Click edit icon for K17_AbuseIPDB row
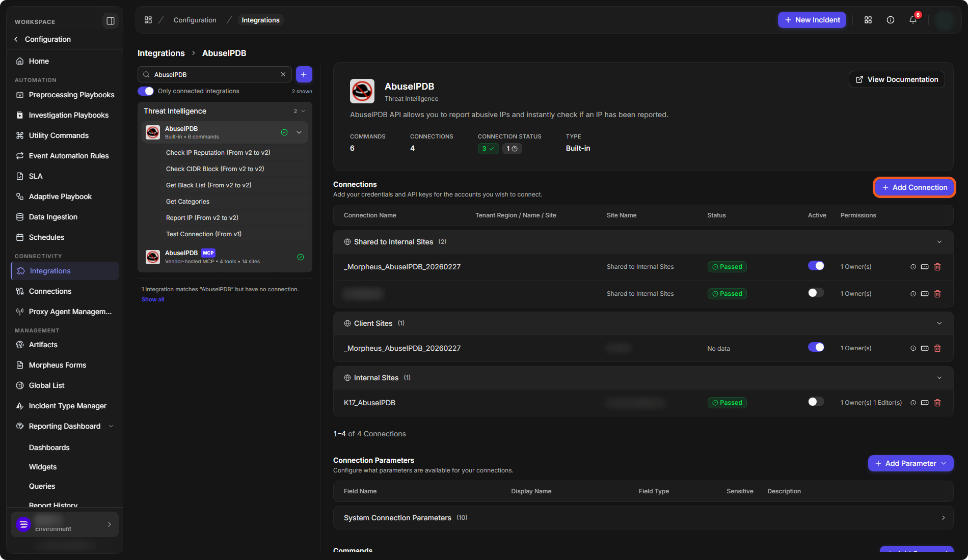This screenshot has height=560, width=968. point(925,403)
